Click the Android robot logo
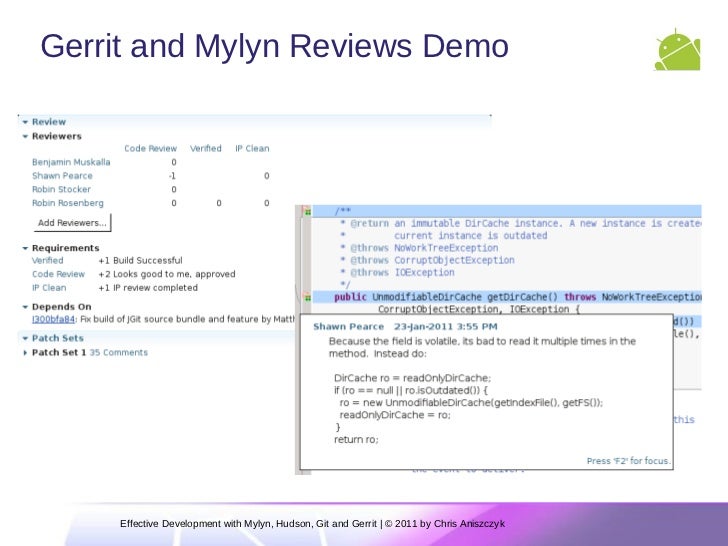This screenshot has height=546, width=728. coord(677,50)
